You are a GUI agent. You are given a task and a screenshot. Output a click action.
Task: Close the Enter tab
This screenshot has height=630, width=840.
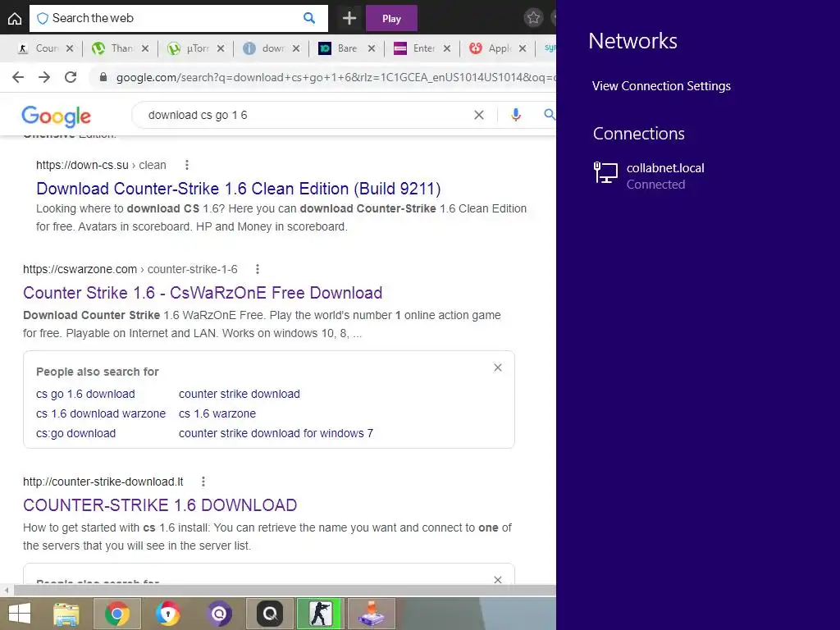[447, 48]
